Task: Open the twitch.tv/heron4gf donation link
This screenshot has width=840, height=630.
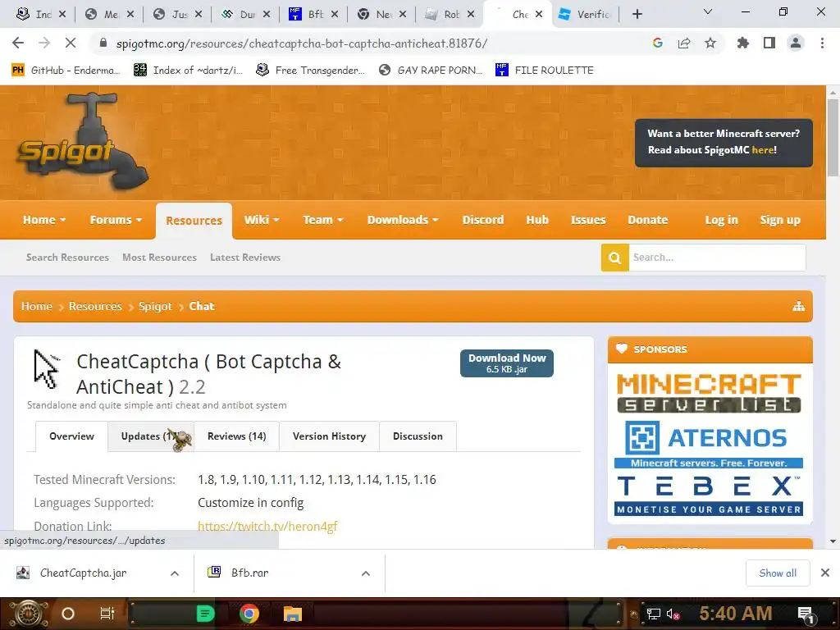Action: pyautogui.click(x=267, y=526)
